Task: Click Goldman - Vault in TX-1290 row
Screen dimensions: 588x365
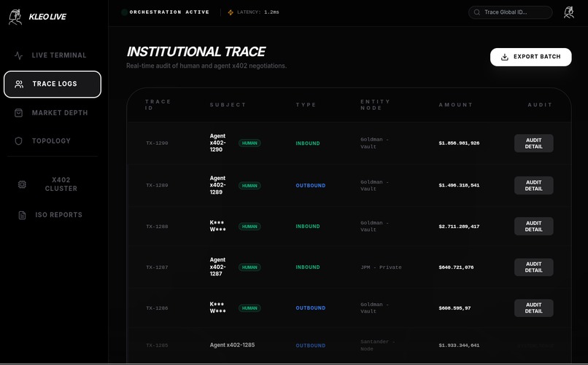Action: click(x=375, y=143)
